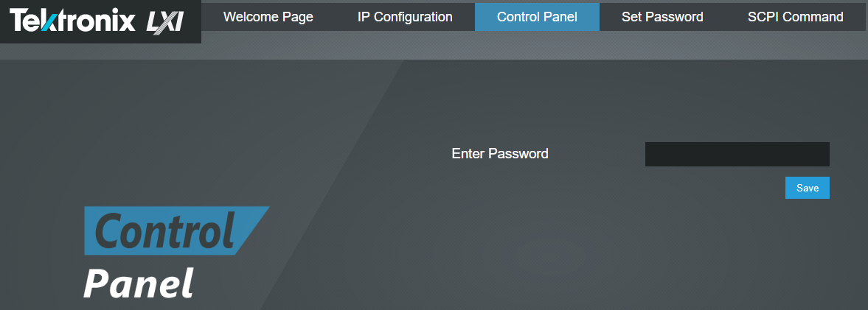Click the LXI emblem in header
The width and height of the screenshot is (868, 310).
[x=164, y=21]
